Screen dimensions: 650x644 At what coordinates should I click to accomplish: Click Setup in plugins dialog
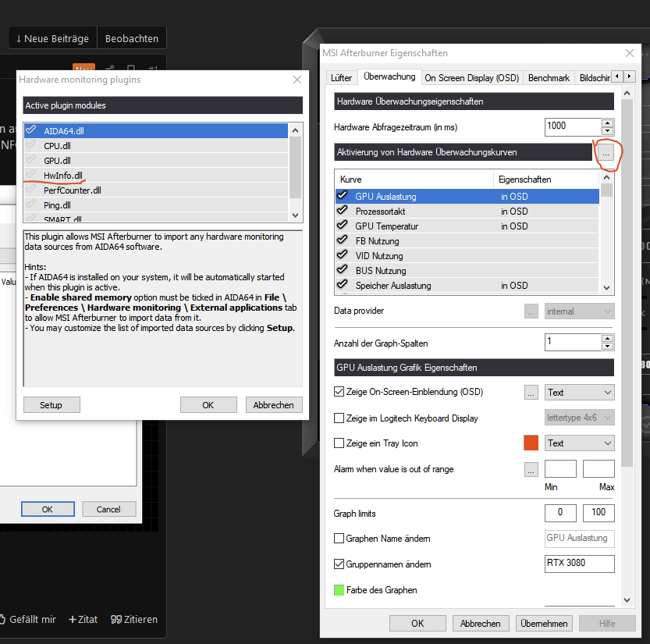[x=52, y=404]
